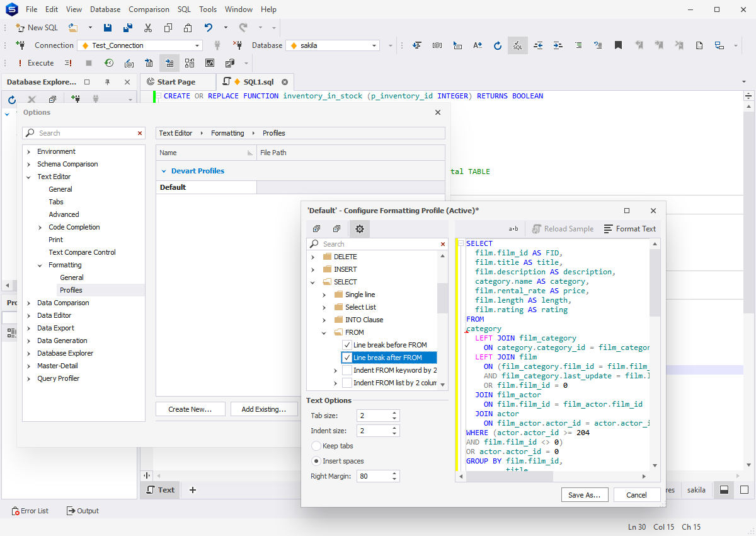Click the SQL format document icon
Viewport: 756px width, 536px height.
click(x=517, y=45)
